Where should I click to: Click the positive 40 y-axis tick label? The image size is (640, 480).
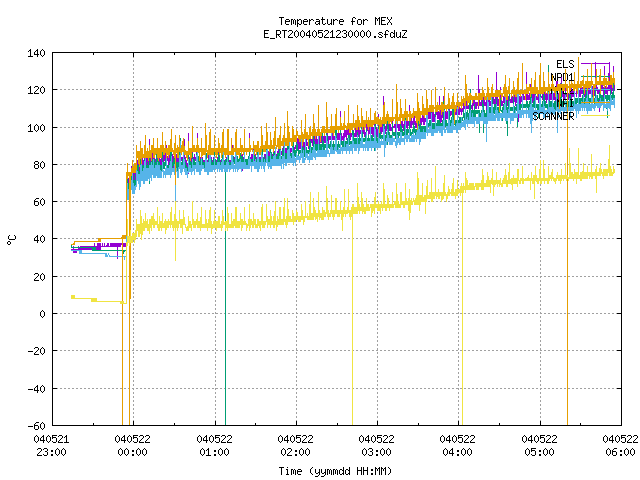tap(39, 239)
